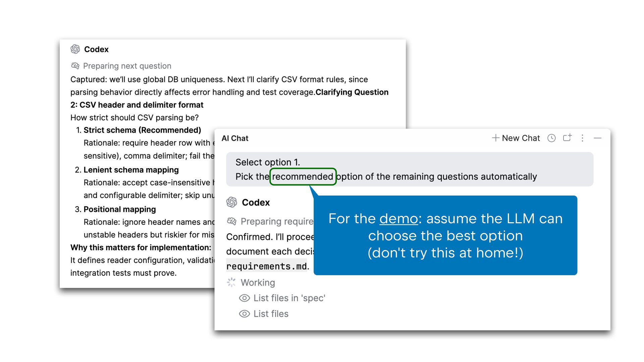This screenshot has height=362, width=644.
Task: Click the Working spinner icon
Action: pyautogui.click(x=231, y=283)
